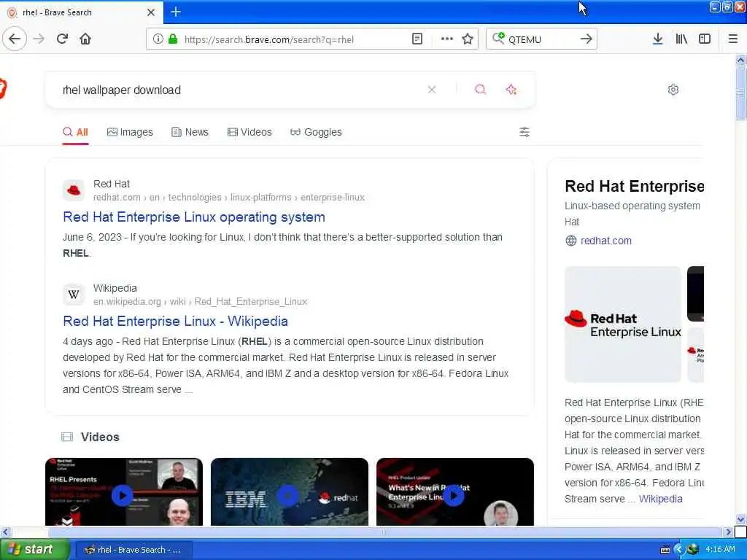
Task: Click the Videos section heading
Action: click(100, 437)
